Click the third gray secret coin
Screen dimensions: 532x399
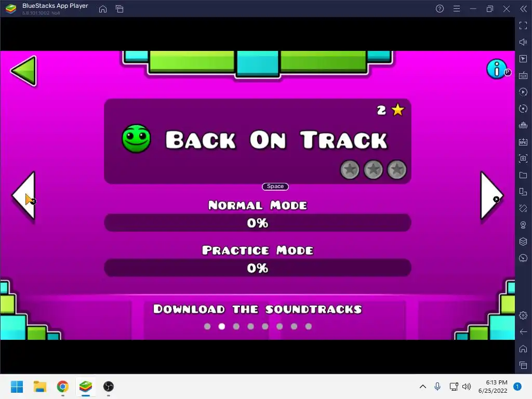point(396,169)
